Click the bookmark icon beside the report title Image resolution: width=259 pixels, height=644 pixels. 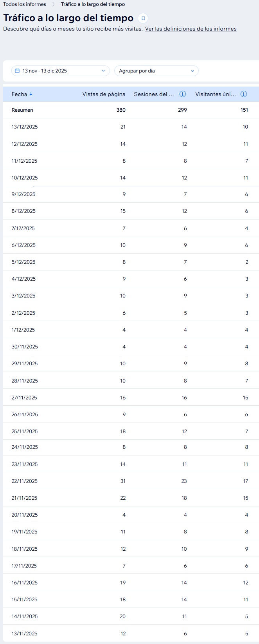pos(143,18)
